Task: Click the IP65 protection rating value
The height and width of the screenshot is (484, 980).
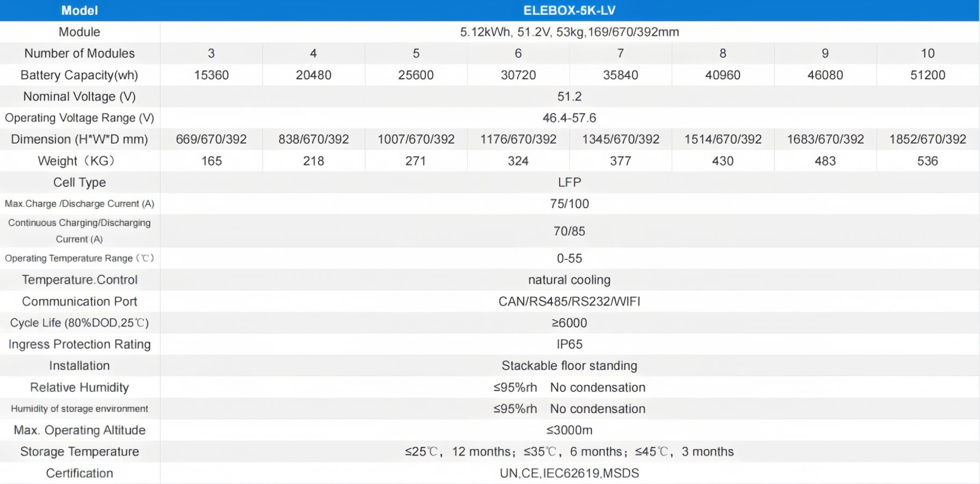Action: 569,345
